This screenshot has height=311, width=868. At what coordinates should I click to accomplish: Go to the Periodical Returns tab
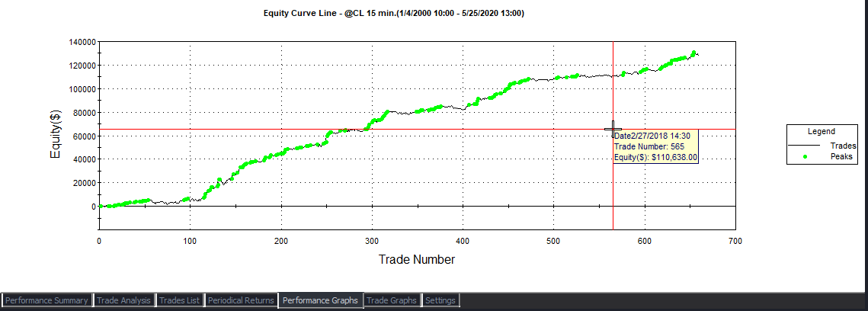click(x=241, y=300)
